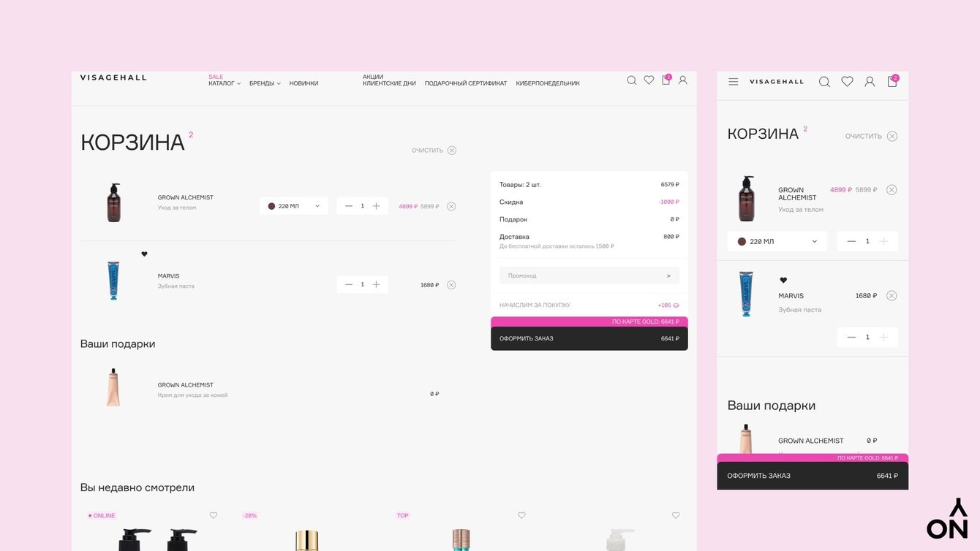
Task: Open the 220 МЛ volume dropdown on desktop
Action: pyautogui.click(x=294, y=206)
